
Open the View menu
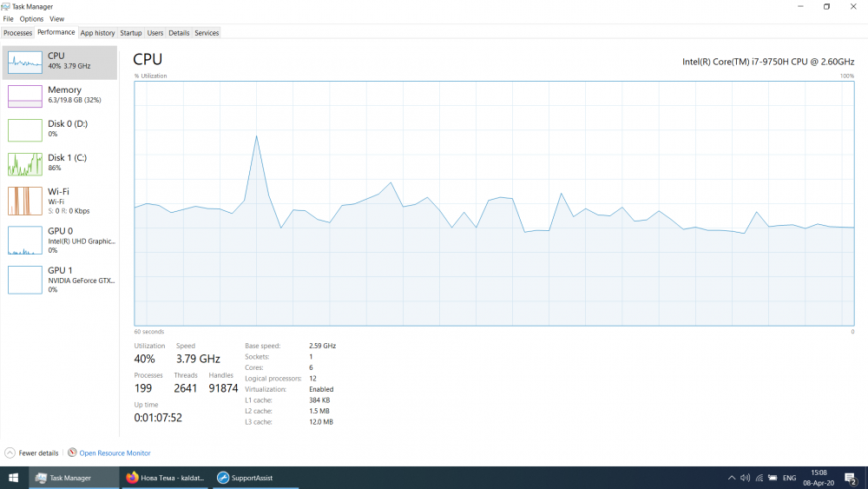pos(57,19)
